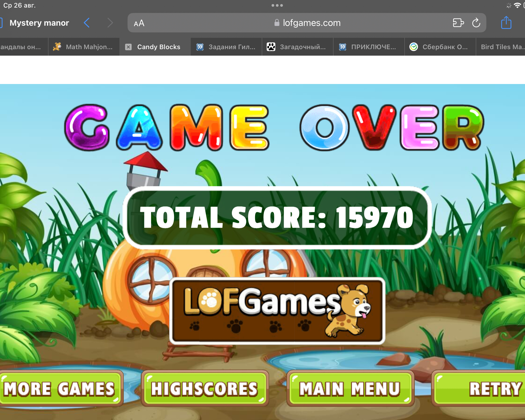
Task: Click the Wi-Fi status icon
Action: (517, 5)
